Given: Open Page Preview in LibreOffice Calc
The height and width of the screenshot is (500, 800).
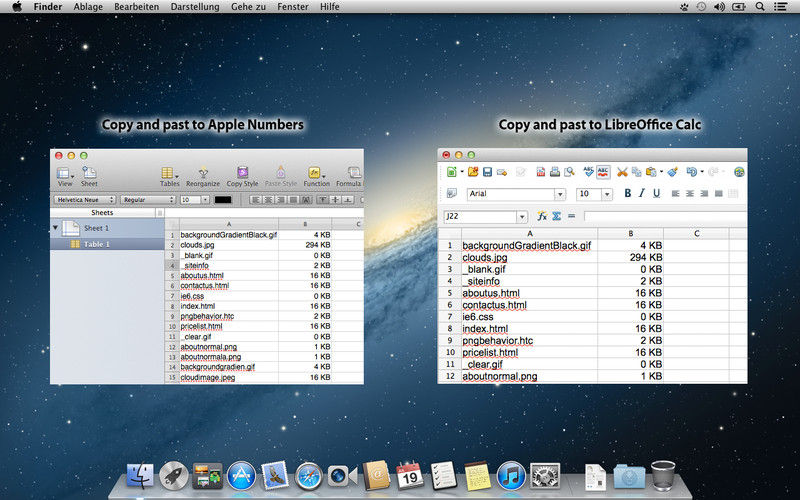Looking at the screenshot, I should (x=569, y=172).
